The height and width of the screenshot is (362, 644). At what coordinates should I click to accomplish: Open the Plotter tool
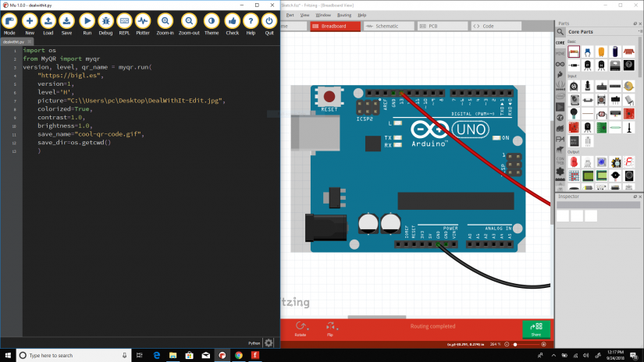pyautogui.click(x=143, y=23)
